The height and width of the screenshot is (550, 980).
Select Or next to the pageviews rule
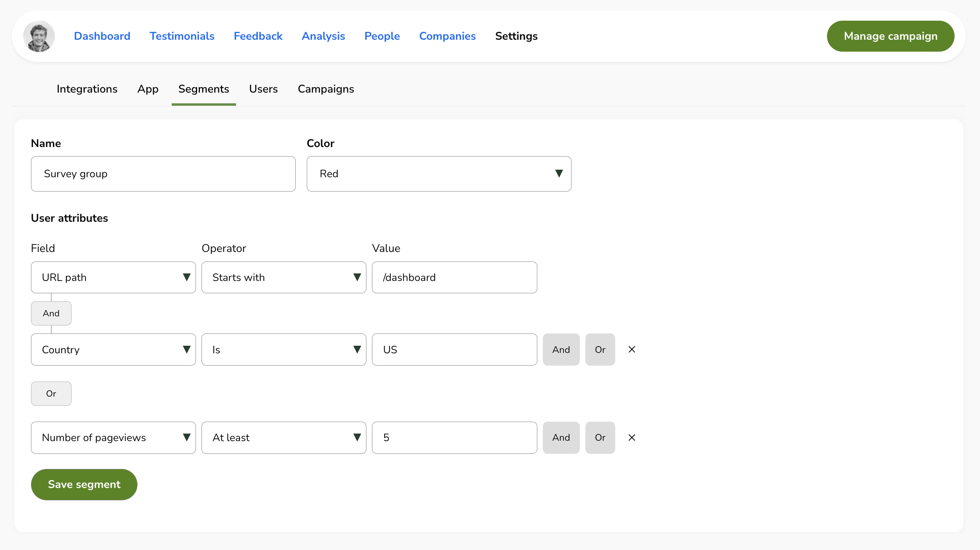coord(600,438)
